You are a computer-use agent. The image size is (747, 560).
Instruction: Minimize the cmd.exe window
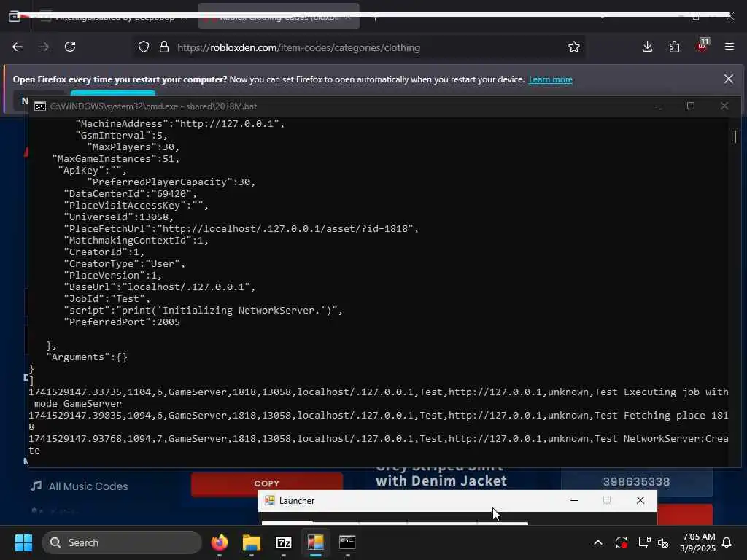[x=658, y=106]
